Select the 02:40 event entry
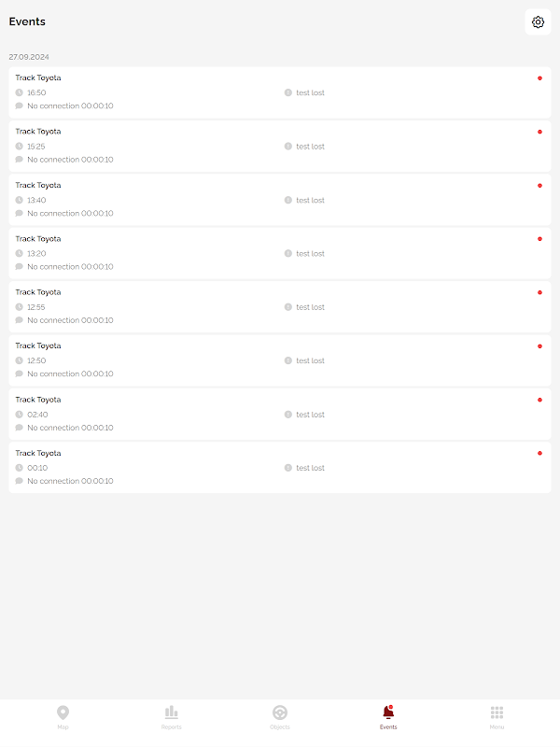Image resolution: width=560 pixels, height=747 pixels. click(x=280, y=414)
